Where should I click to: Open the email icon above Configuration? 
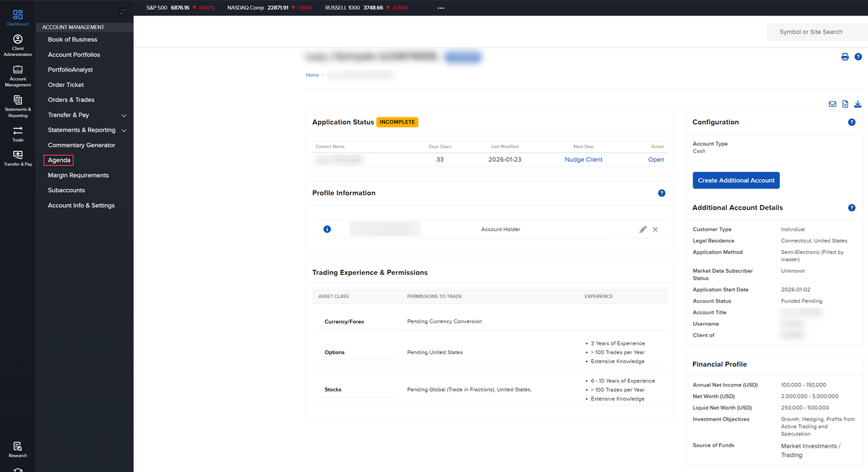tap(833, 104)
